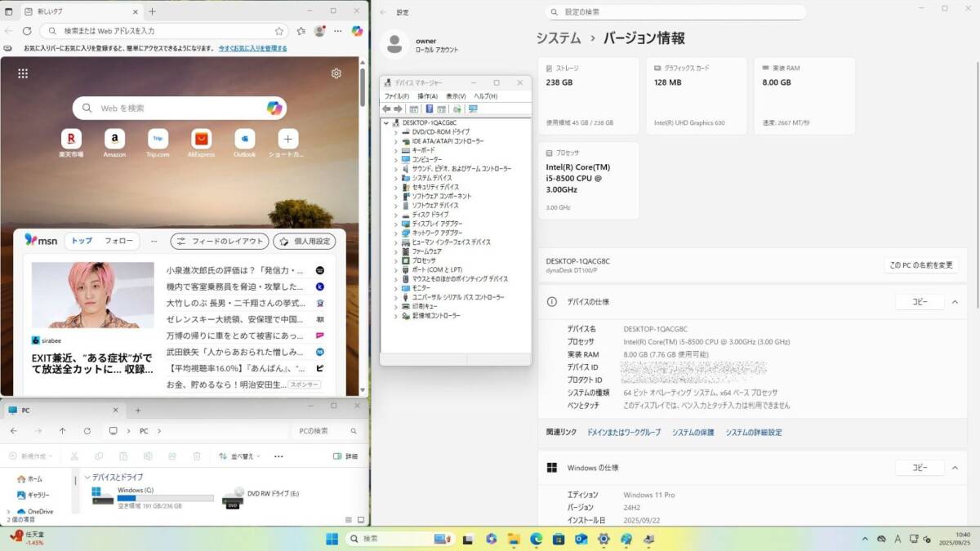Show hidden tray icons chevron
The width and height of the screenshot is (980, 551).
pyautogui.click(x=866, y=539)
